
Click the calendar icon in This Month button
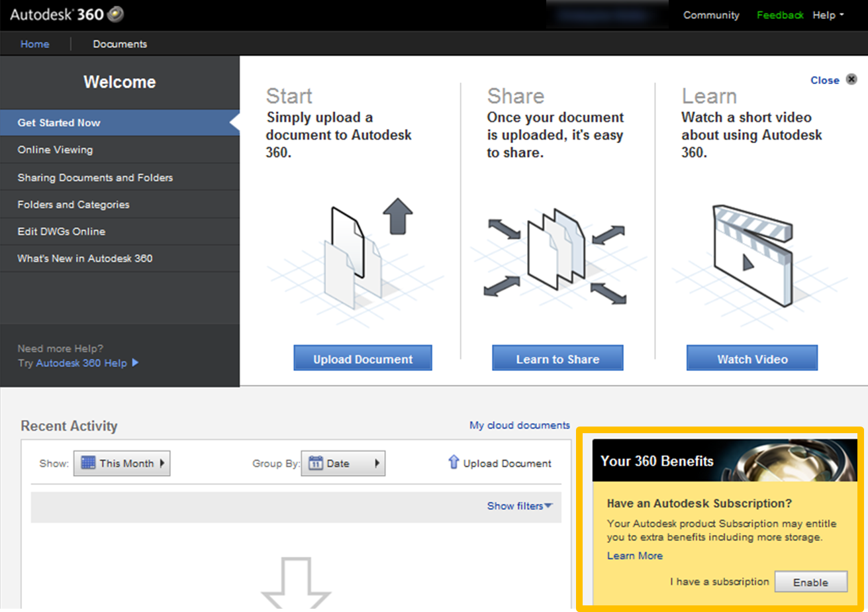tap(88, 463)
